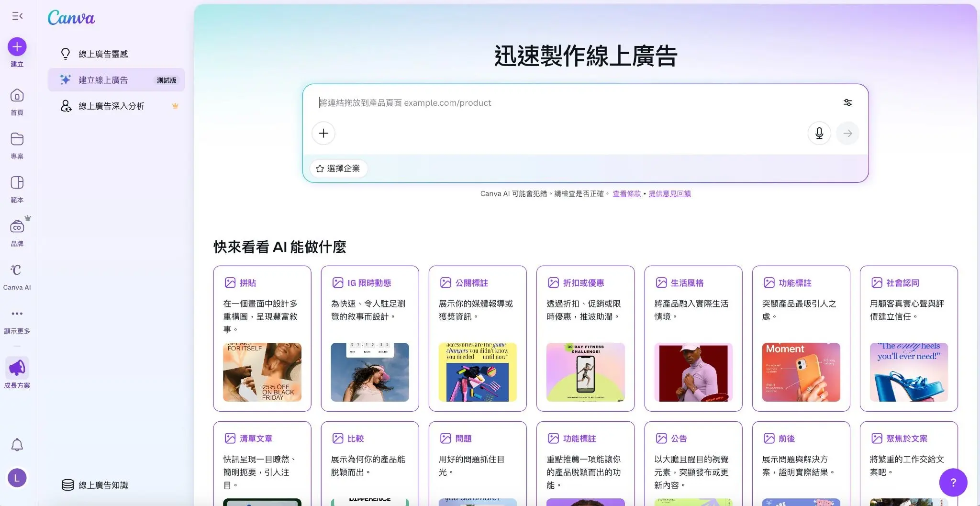Click the 查看條款 link
The height and width of the screenshot is (506, 980).
(626, 193)
